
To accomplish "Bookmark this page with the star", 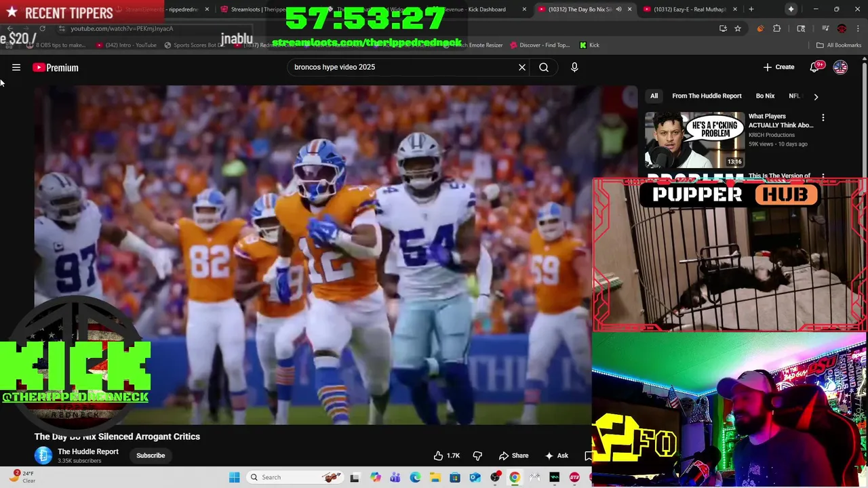I will [x=737, y=28].
